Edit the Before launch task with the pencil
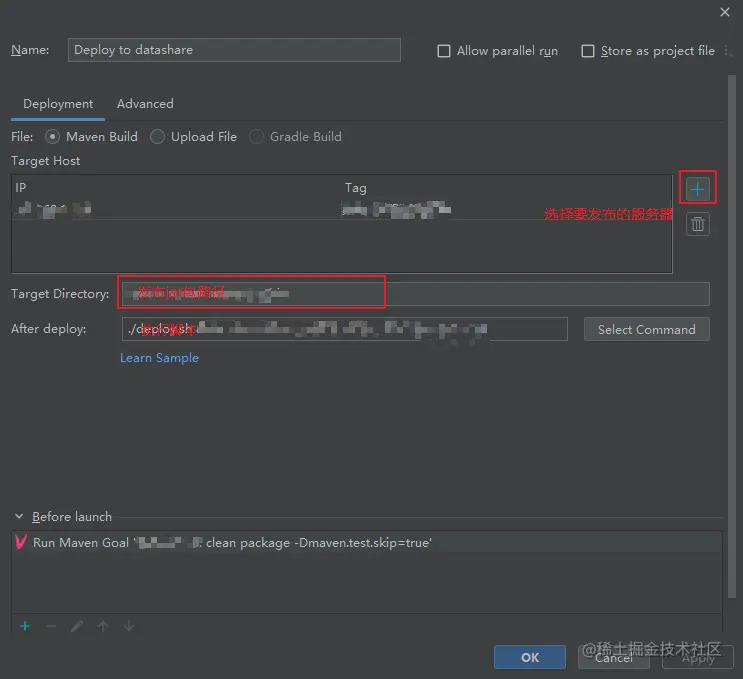 coord(77,626)
